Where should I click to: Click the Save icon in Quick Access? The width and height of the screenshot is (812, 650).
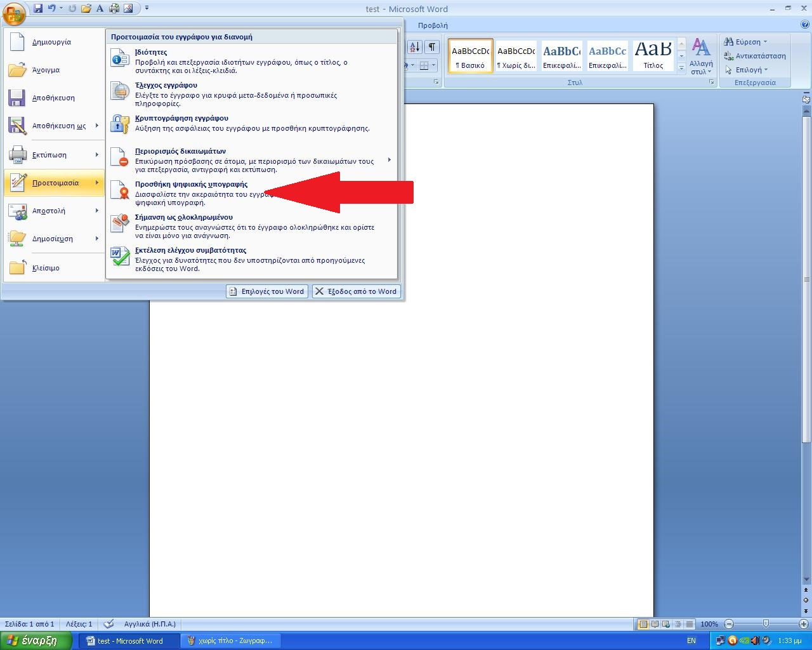click(x=38, y=8)
